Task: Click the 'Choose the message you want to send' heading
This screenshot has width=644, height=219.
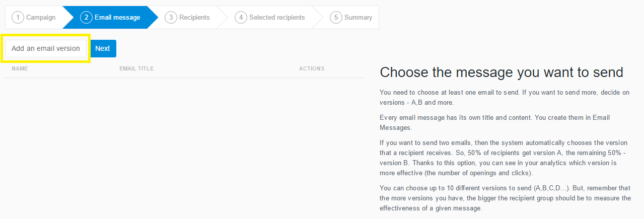Action: pos(502,72)
